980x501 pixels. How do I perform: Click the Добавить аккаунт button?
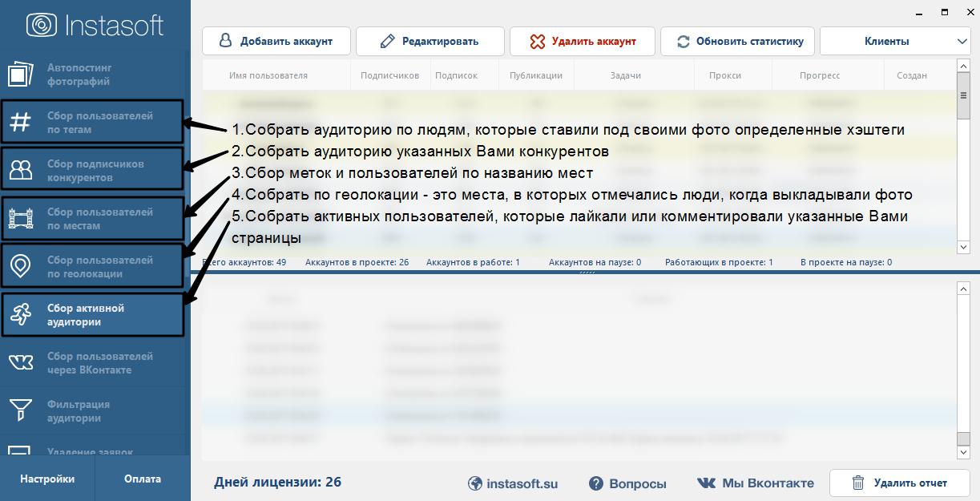(276, 41)
